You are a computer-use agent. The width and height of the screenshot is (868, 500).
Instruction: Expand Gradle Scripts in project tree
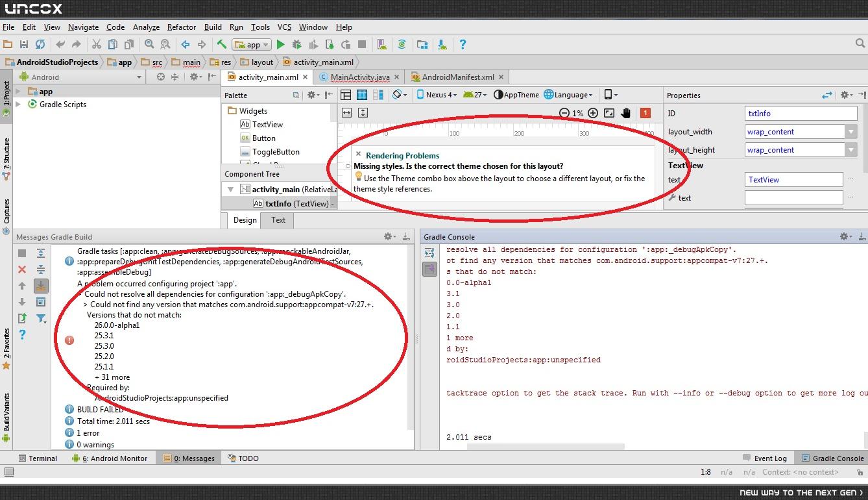tap(19, 104)
